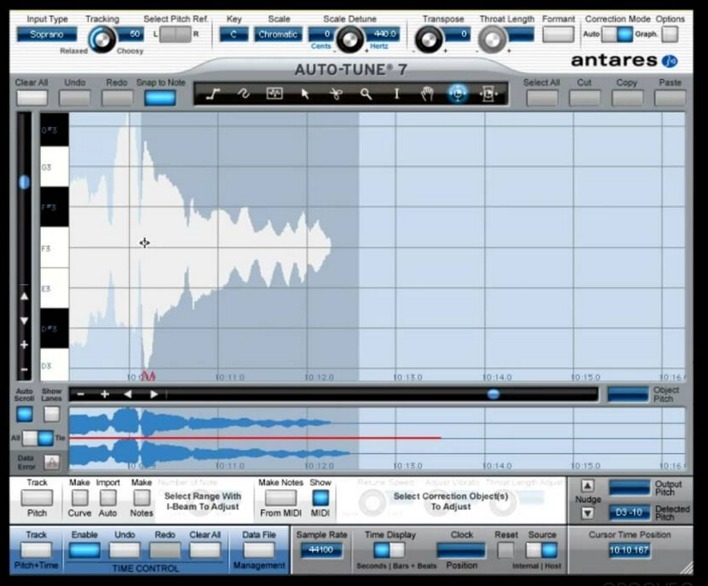Click the Select All button

coord(542,98)
